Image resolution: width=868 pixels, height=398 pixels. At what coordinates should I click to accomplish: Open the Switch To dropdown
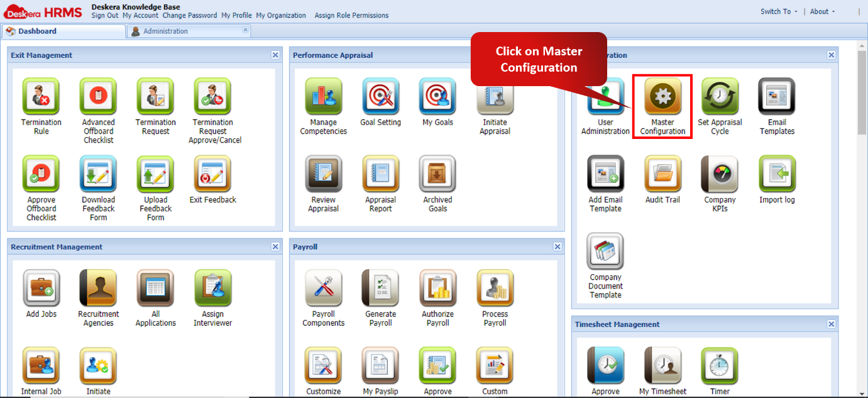777,11
